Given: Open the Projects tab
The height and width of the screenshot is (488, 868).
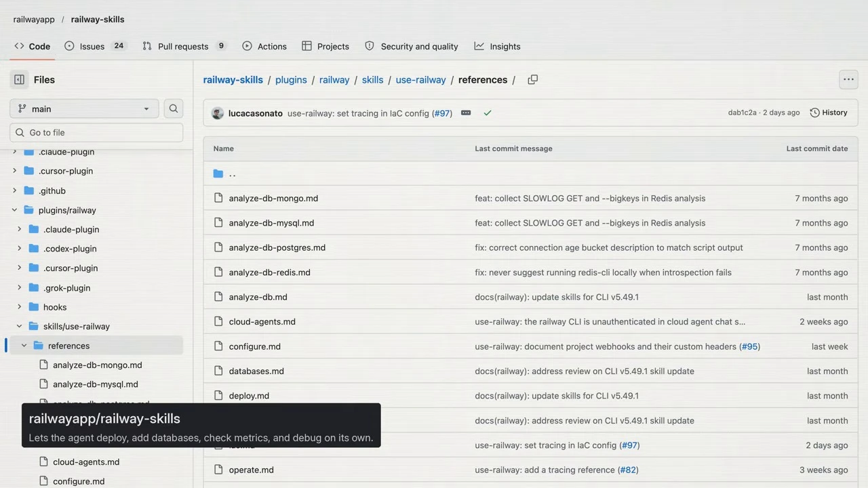Looking at the screenshot, I should 325,46.
